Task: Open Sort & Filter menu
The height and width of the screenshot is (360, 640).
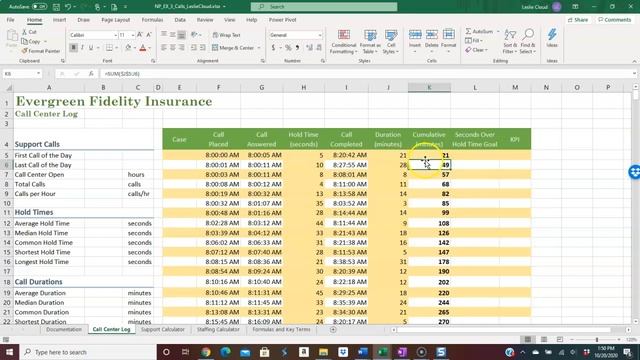Action: pos(510,41)
